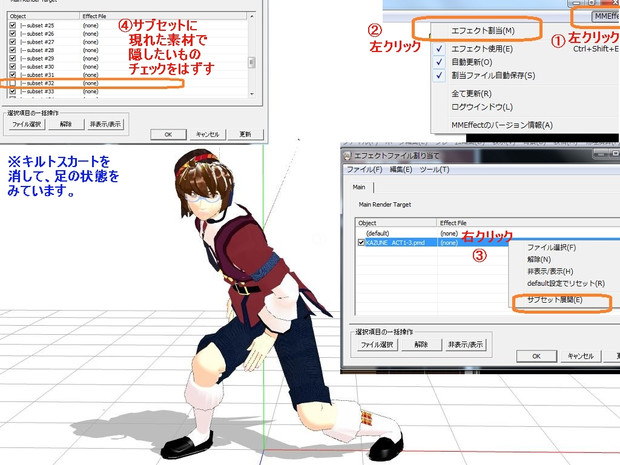Click 解除 button in subset dialog
The width and height of the screenshot is (620, 465).
(66, 124)
